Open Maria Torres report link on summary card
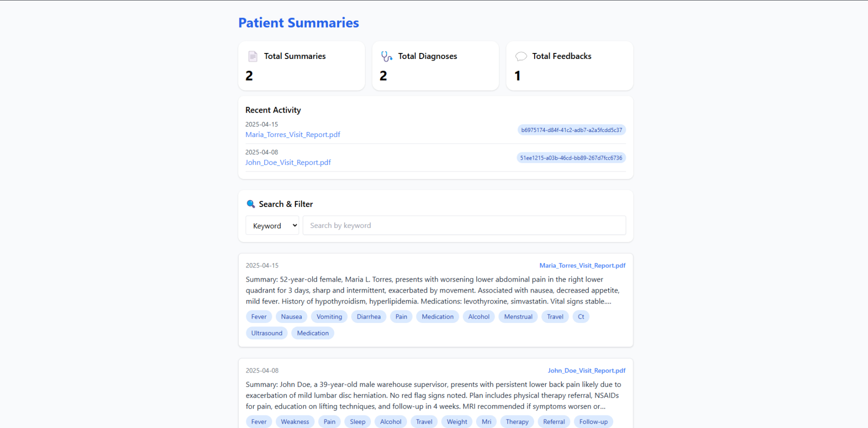The height and width of the screenshot is (428, 868). click(582, 265)
